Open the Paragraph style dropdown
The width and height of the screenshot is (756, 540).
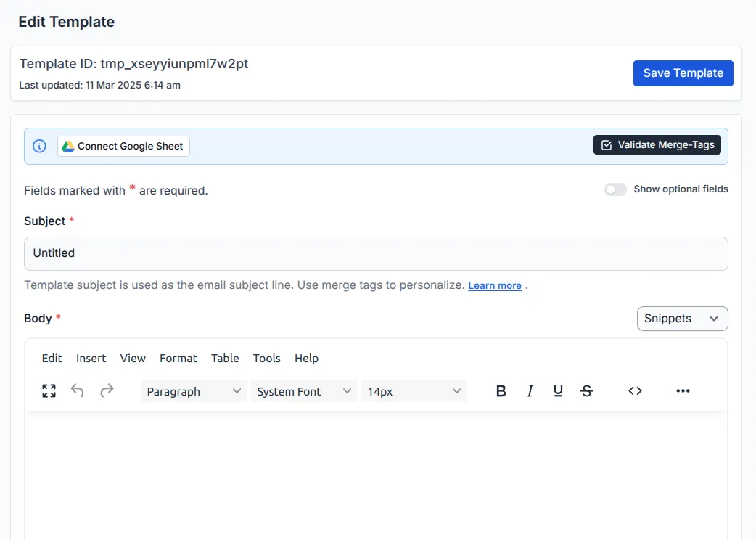pyautogui.click(x=192, y=390)
